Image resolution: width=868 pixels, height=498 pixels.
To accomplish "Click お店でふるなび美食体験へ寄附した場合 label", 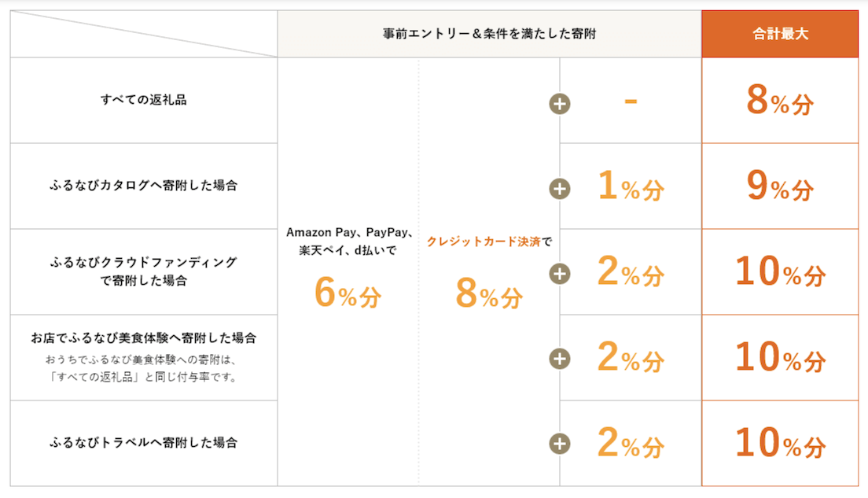I will point(143,338).
